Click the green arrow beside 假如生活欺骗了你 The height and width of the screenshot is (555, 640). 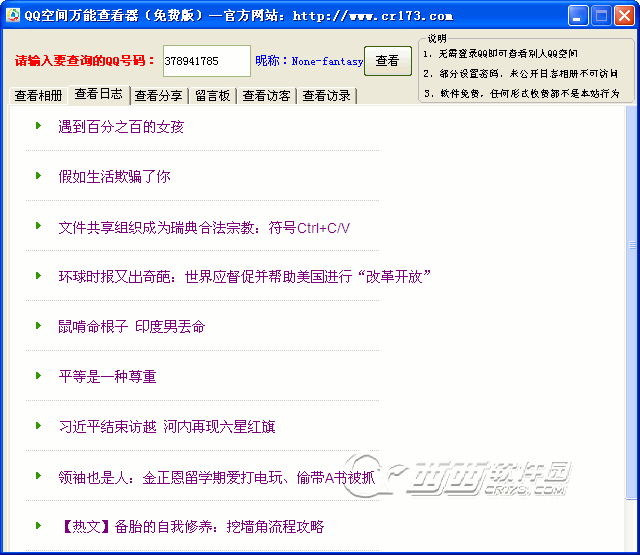click(x=38, y=175)
